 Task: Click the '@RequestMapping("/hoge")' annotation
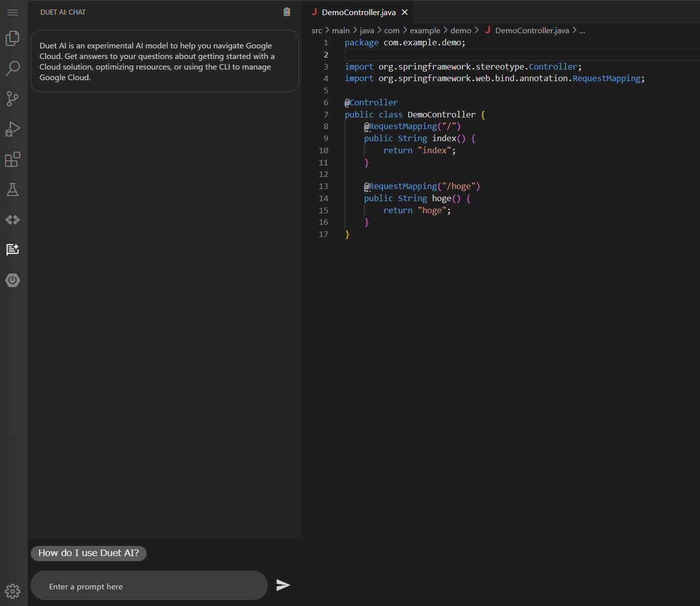click(x=422, y=187)
